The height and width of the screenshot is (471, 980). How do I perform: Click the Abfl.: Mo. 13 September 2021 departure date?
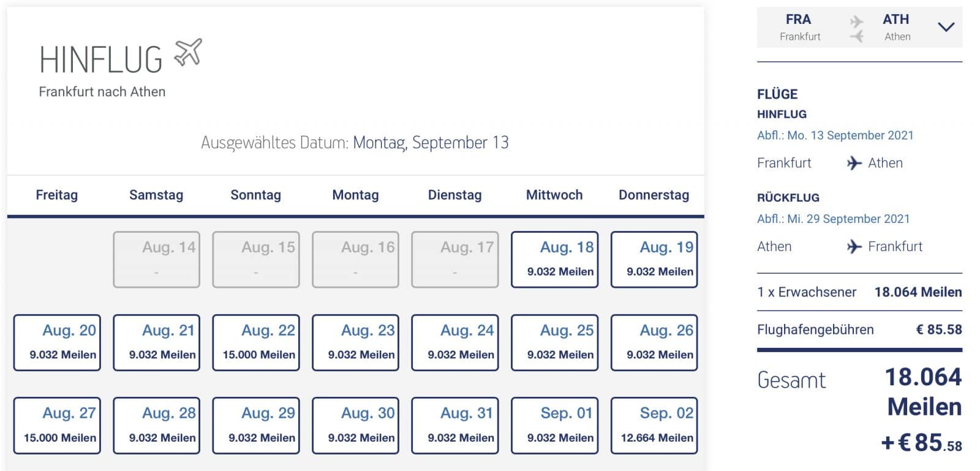[835, 135]
